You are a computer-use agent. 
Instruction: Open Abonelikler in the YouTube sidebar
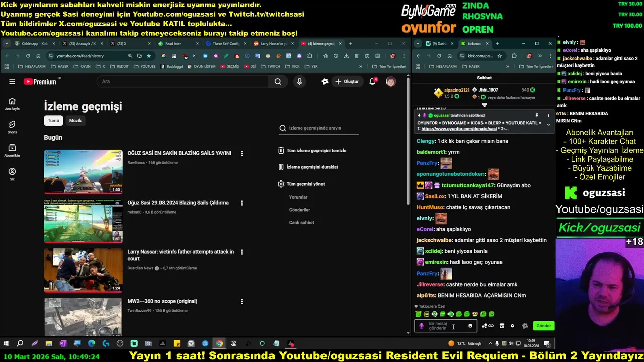coord(12,151)
